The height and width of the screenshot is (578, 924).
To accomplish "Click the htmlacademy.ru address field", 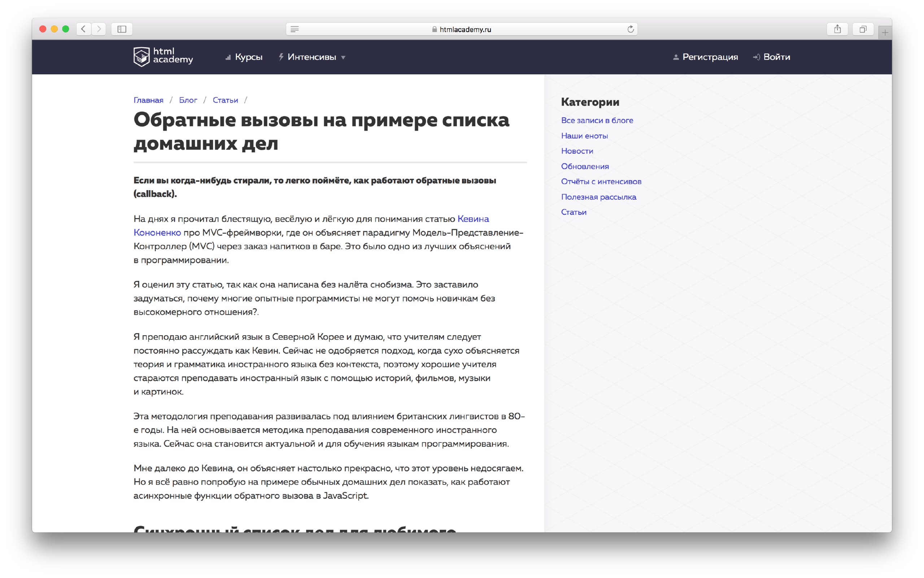I will pyautogui.click(x=462, y=29).
